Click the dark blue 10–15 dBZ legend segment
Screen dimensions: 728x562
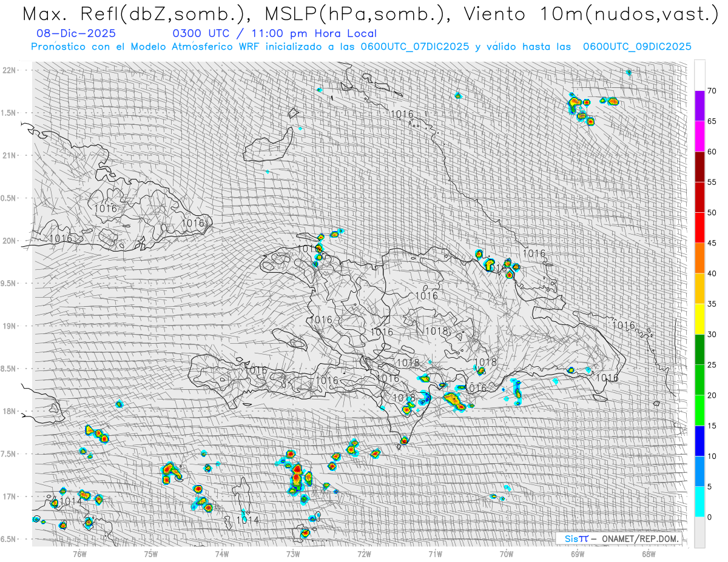click(699, 441)
